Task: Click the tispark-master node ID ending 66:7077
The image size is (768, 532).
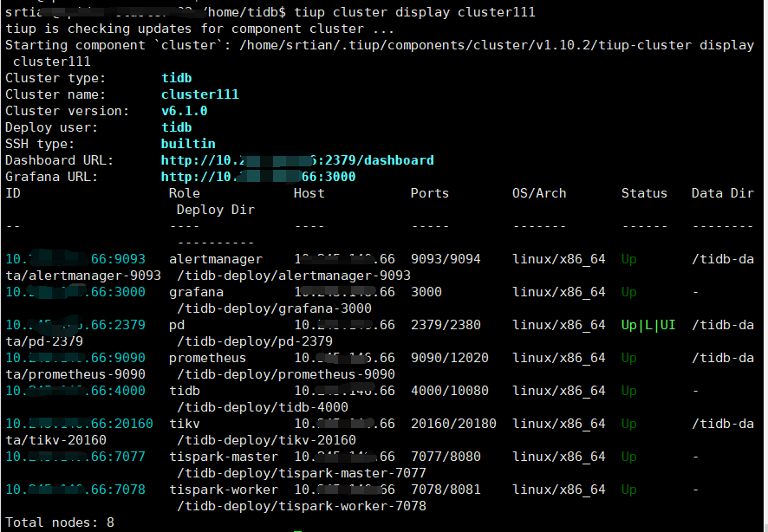Action: pyautogui.click(x=75, y=457)
